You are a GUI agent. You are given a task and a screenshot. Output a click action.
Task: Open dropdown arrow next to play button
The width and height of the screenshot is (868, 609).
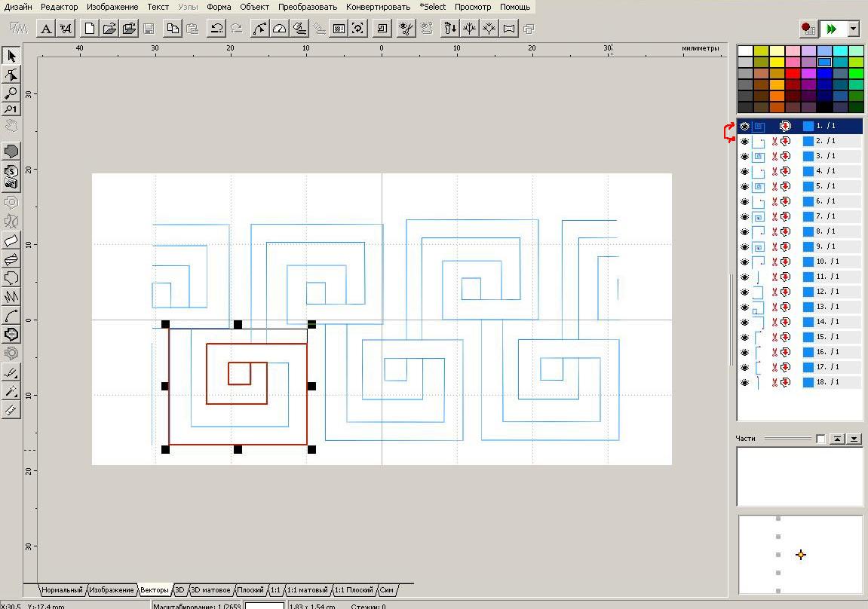point(853,29)
